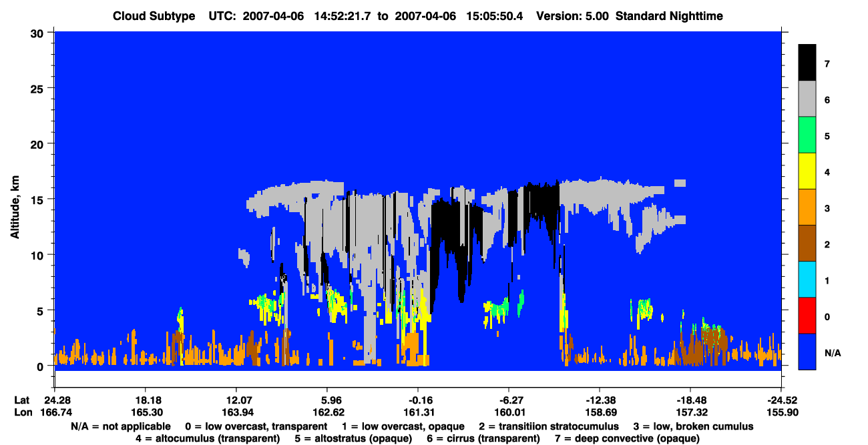Click legend text '0 = low overcast, transparent'
868x445 pixels.
(x=256, y=426)
